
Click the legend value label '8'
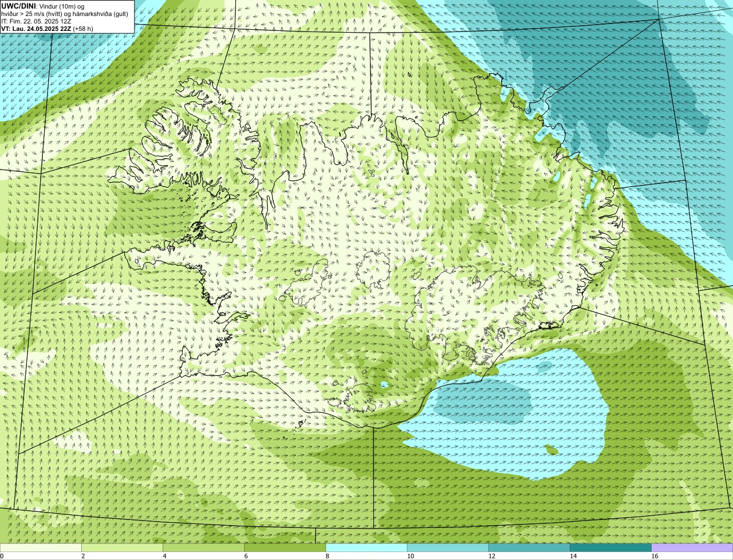pyautogui.click(x=327, y=556)
